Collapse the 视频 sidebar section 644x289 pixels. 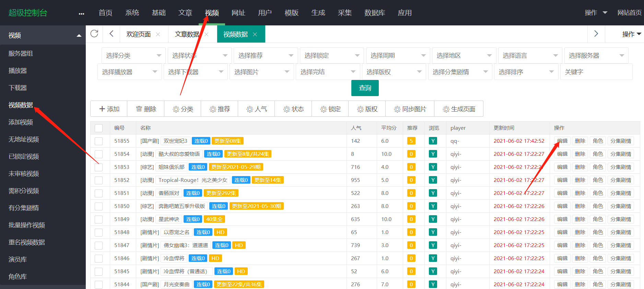pos(43,35)
